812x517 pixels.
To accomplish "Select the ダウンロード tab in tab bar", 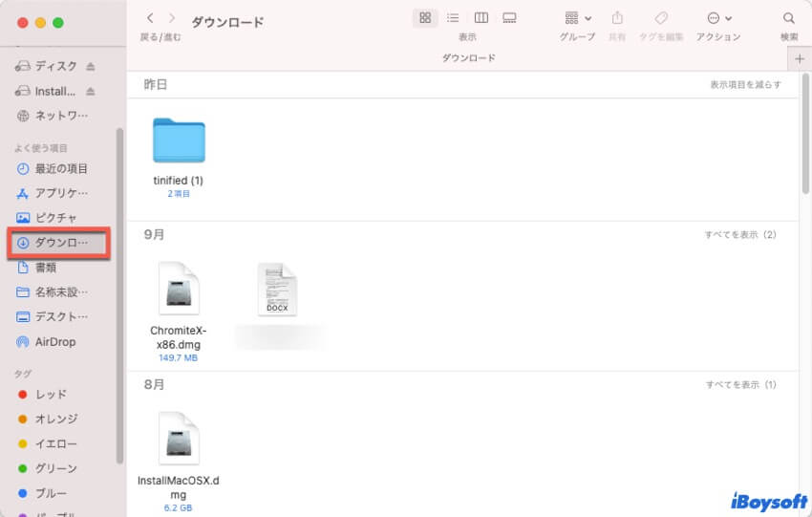I will [469, 58].
